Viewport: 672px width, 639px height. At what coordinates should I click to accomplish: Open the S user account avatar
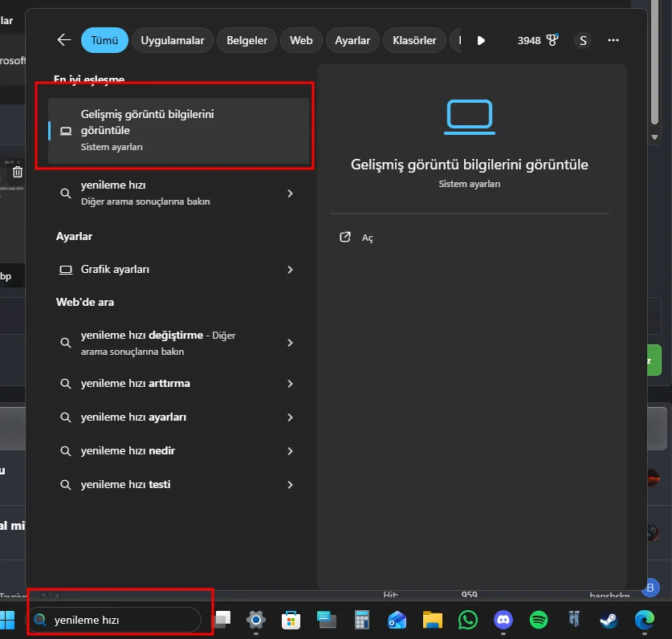[583, 40]
